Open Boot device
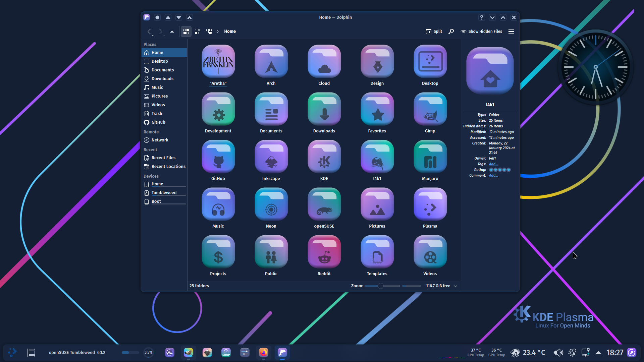644x362 pixels. 164,201
